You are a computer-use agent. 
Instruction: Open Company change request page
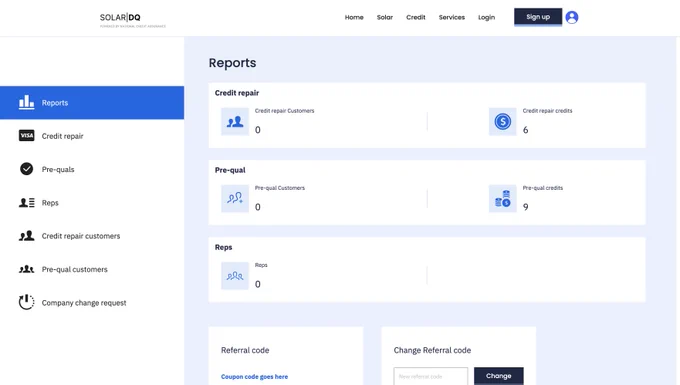[x=92, y=303]
